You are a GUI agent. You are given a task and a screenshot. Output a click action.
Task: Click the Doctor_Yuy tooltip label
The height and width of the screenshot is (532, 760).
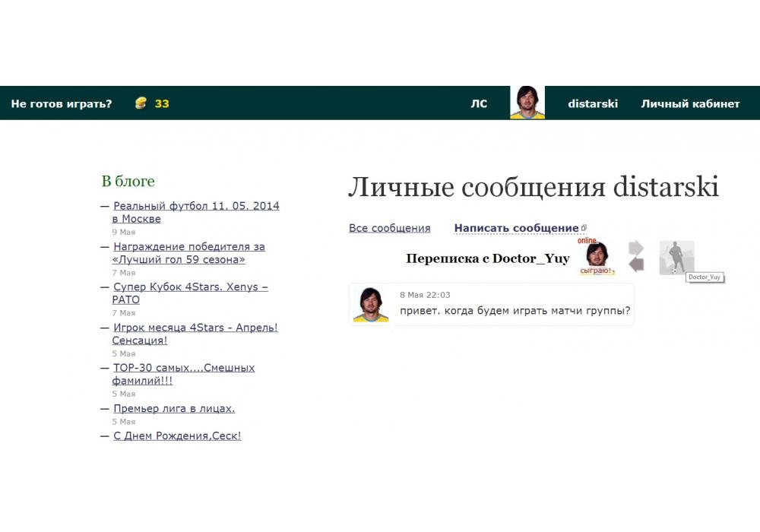click(x=705, y=277)
